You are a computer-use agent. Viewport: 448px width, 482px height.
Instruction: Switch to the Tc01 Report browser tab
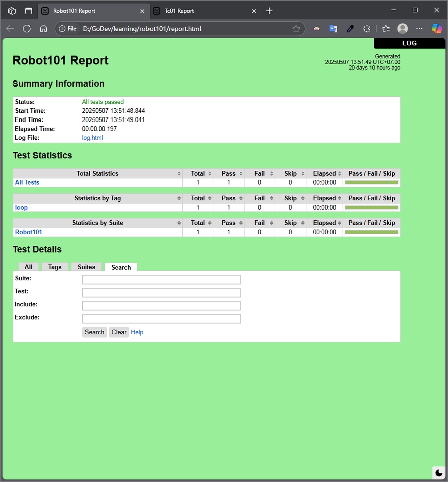[205, 11]
